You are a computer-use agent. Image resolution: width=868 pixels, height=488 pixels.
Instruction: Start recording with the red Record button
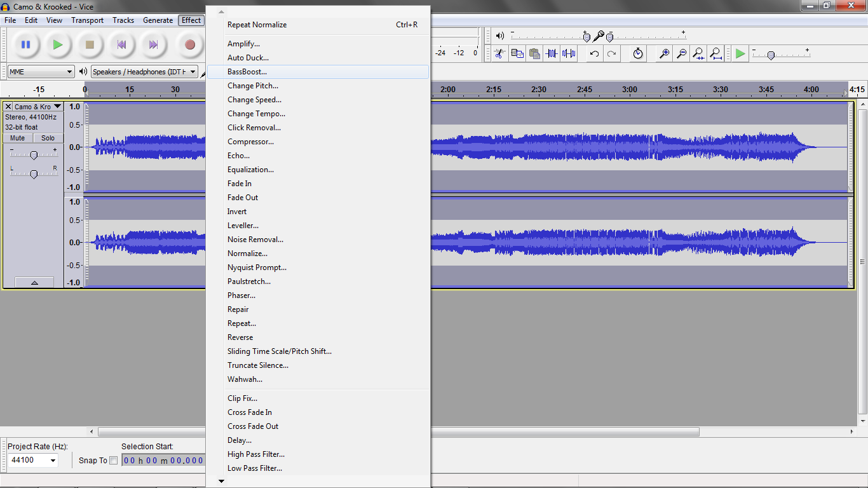coord(189,44)
